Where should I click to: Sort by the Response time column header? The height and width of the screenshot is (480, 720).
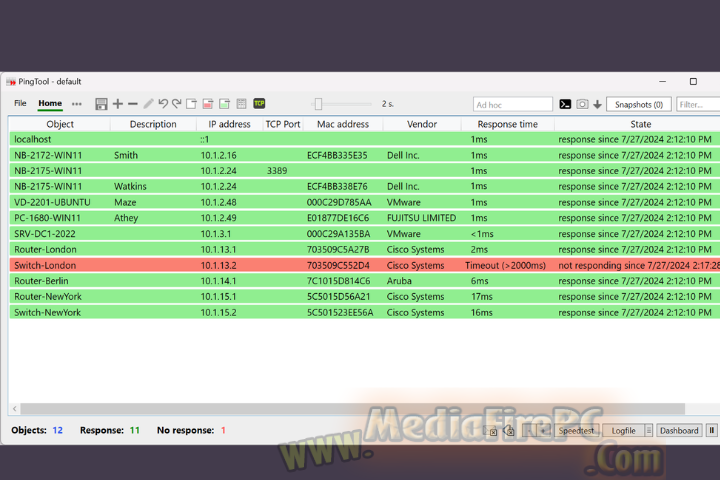coord(507,124)
